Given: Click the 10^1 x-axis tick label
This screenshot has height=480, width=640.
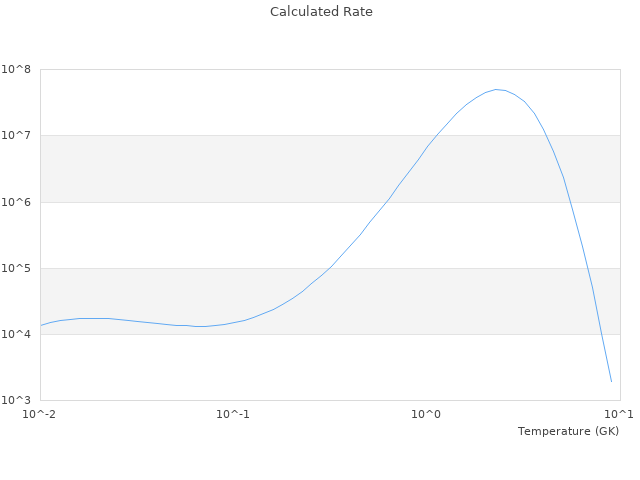Looking at the screenshot, I should [x=619, y=414].
